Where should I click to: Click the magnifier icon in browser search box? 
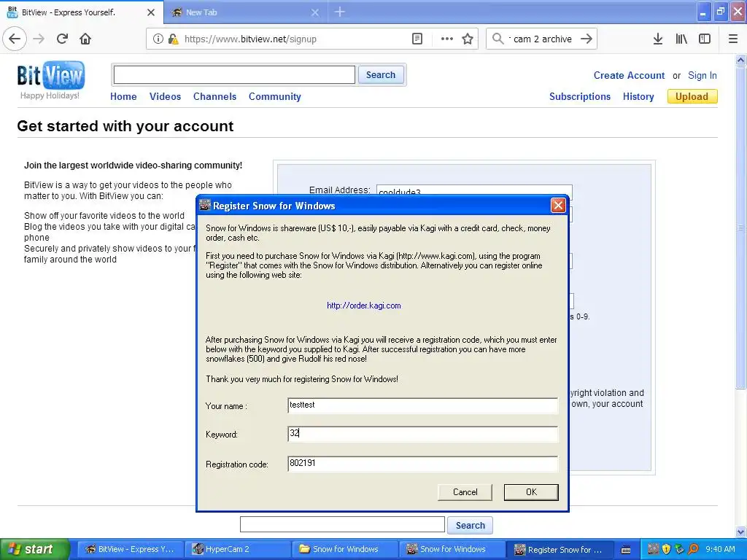pos(498,39)
